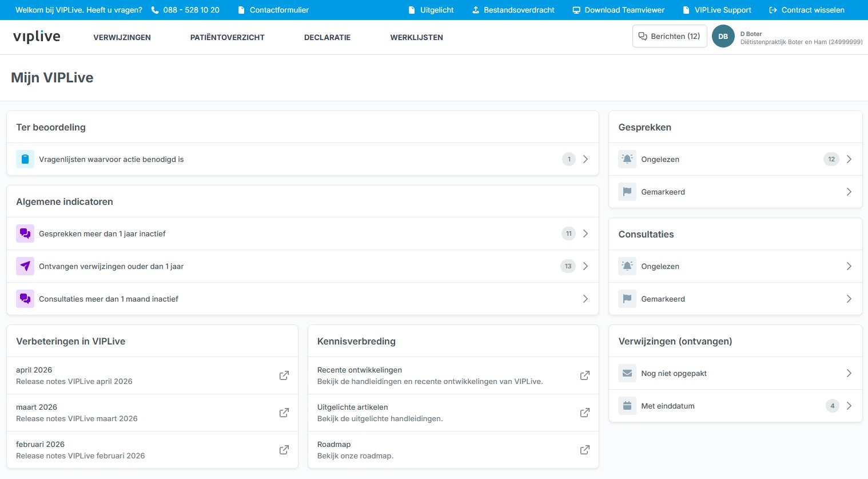Click the 4 badge on Met einddatum
The width and height of the screenshot is (868, 479).
point(833,406)
